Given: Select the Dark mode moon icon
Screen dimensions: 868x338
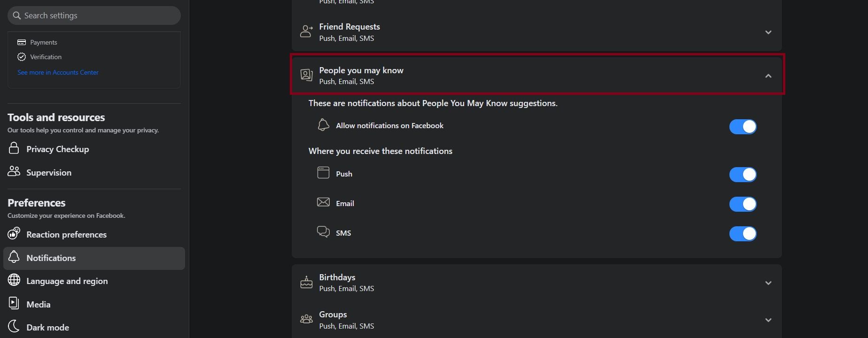Looking at the screenshot, I should click(x=14, y=326).
